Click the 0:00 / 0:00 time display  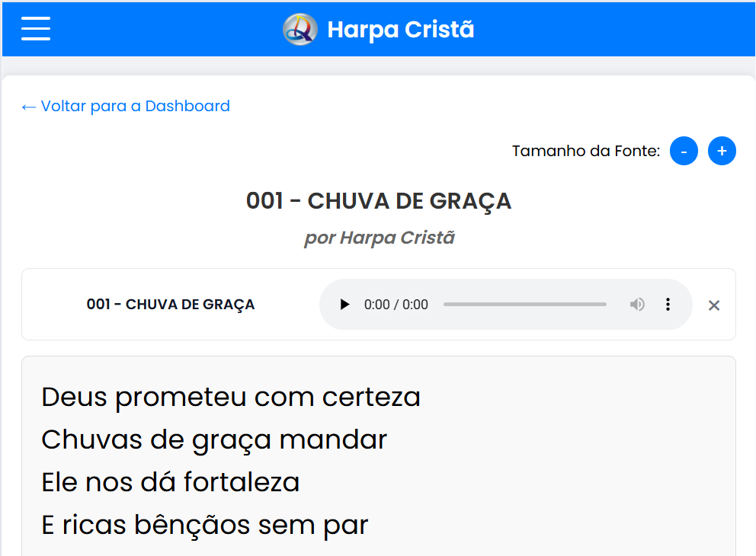[396, 305]
